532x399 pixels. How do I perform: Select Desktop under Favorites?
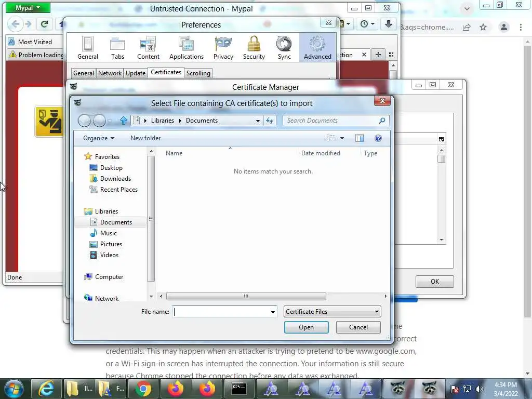[x=111, y=168]
